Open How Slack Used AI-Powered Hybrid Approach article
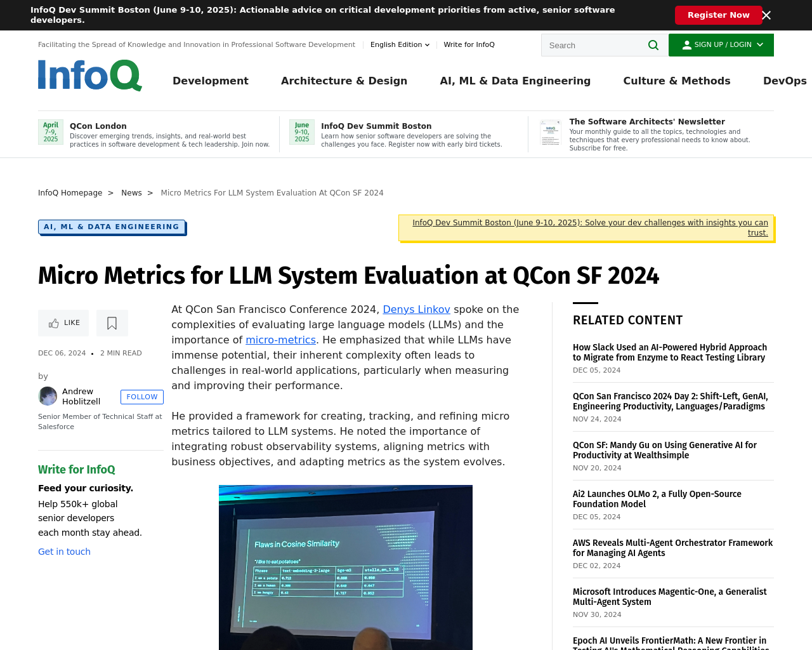812x650 pixels. pos(670,352)
